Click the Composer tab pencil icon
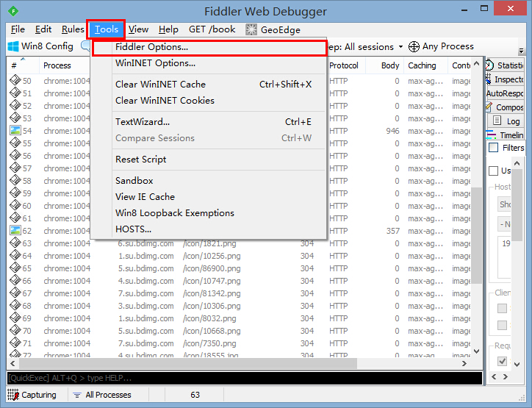Image resolution: width=532 pixels, height=408 pixels. (x=489, y=107)
